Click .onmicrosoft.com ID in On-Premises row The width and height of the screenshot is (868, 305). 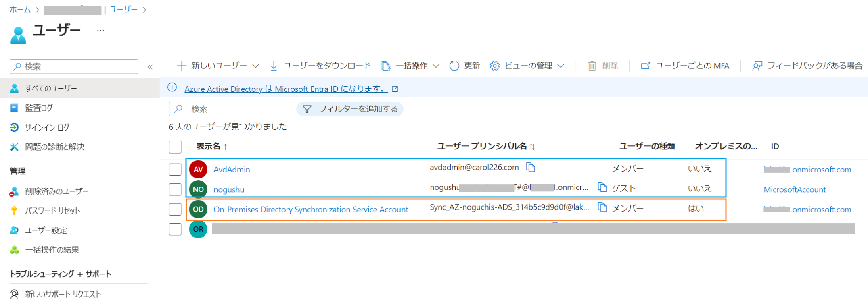[x=807, y=210]
